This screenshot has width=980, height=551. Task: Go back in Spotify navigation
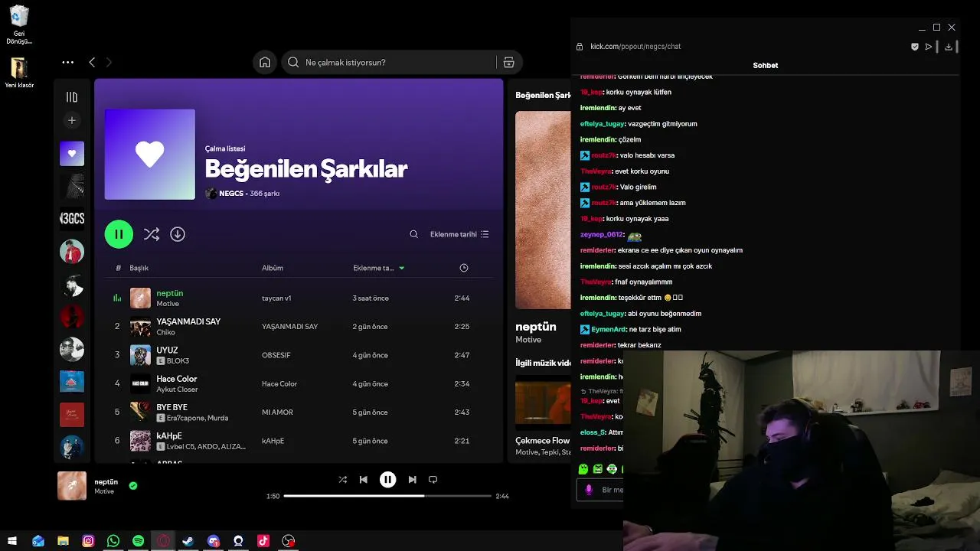[x=92, y=63]
